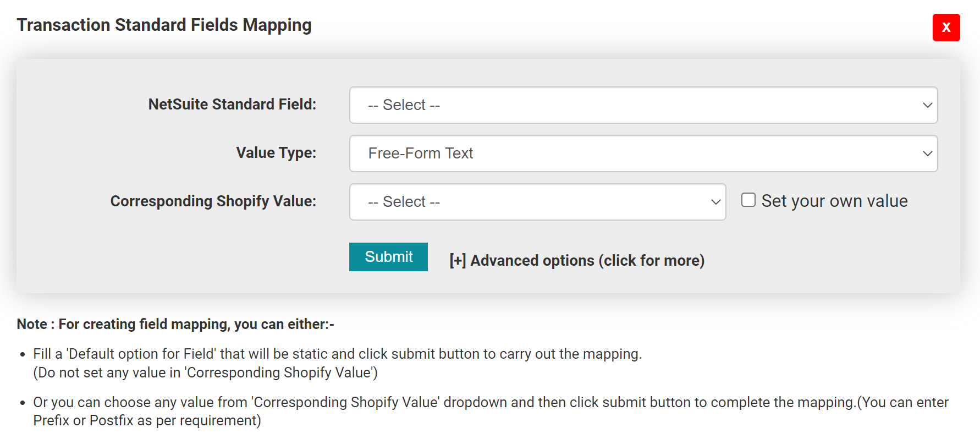This screenshot has height=444, width=980.
Task: Click the 'Value Type:' label
Action: tap(276, 153)
